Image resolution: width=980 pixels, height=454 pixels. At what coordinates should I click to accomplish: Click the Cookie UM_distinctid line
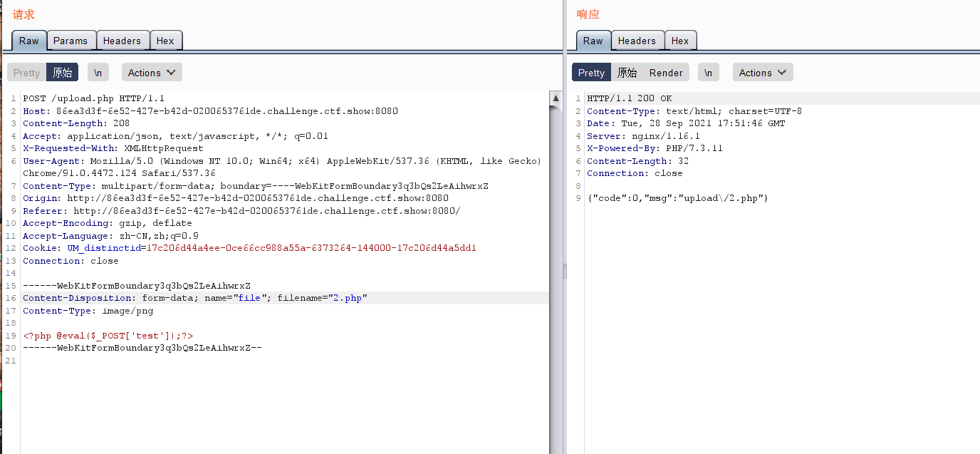tap(249, 248)
